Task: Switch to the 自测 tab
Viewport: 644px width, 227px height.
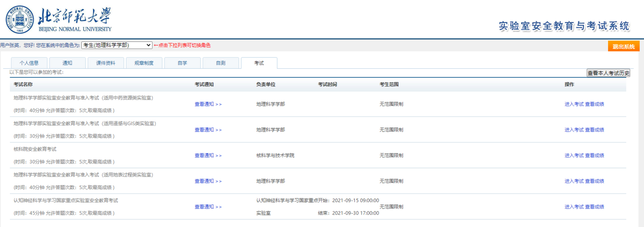Action: tap(221, 63)
